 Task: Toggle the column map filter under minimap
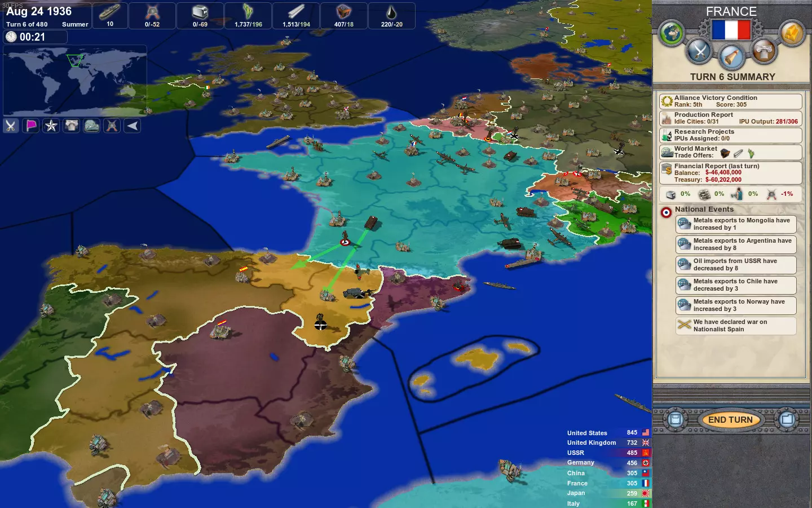point(72,125)
